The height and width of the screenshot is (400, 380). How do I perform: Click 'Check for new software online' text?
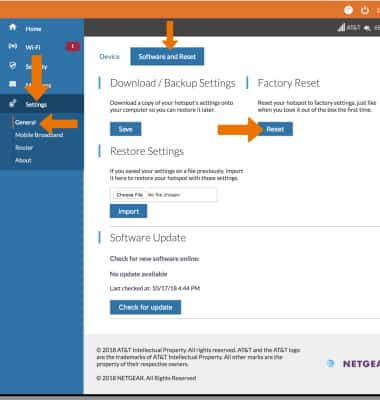click(x=155, y=259)
